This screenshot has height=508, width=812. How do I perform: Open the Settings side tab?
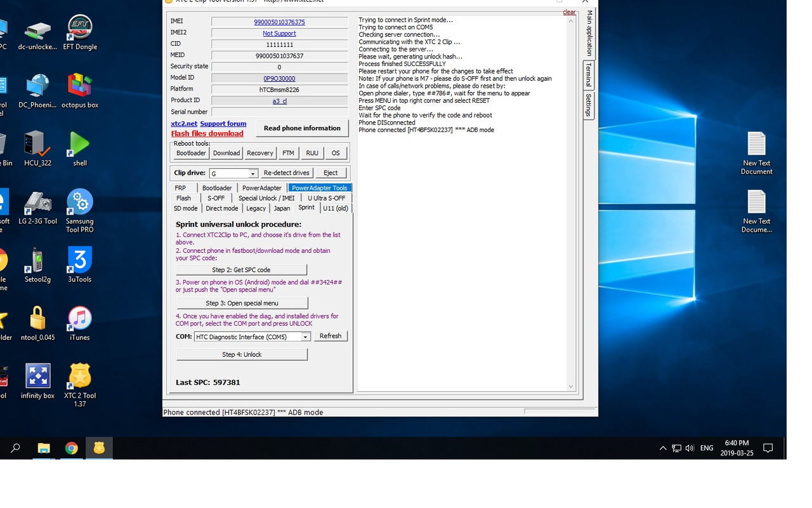[589, 105]
